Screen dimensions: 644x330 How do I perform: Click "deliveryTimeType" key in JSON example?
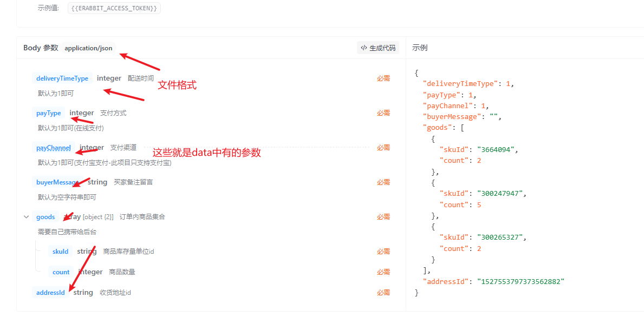(460, 84)
